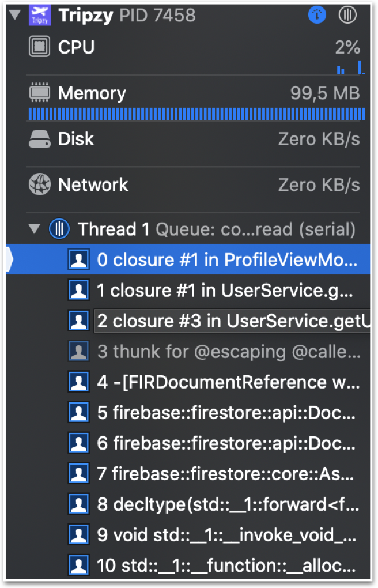Select frame 0 closure #1 in ProfileViewMo
This screenshot has height=588, width=378.
[188, 259]
